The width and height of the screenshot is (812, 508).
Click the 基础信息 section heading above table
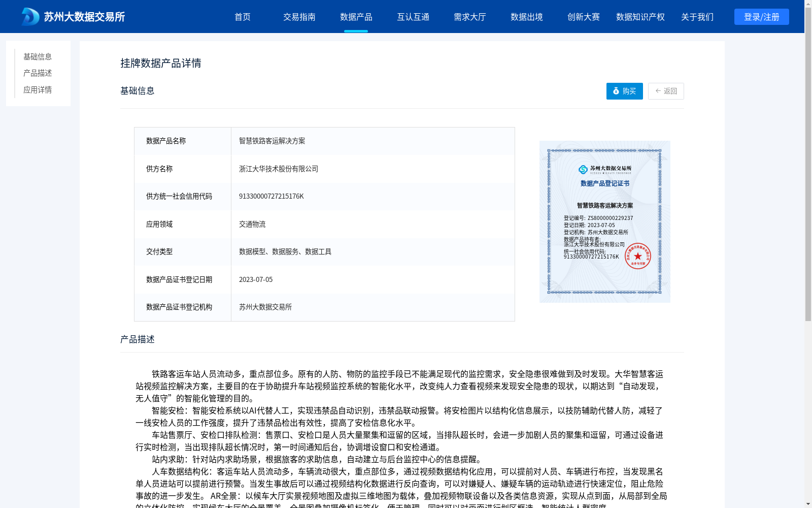[x=138, y=90]
